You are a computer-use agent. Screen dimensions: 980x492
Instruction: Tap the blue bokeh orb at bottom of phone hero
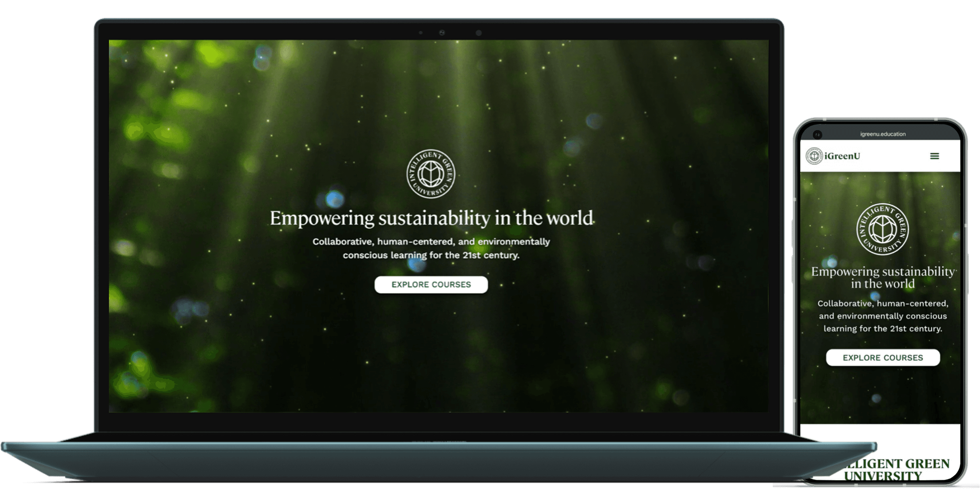pos(876,398)
